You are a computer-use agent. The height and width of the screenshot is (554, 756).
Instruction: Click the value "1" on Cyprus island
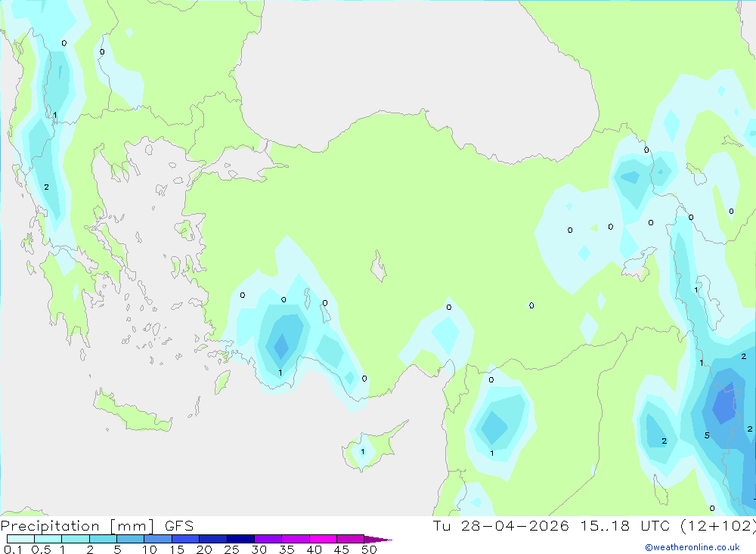click(363, 452)
